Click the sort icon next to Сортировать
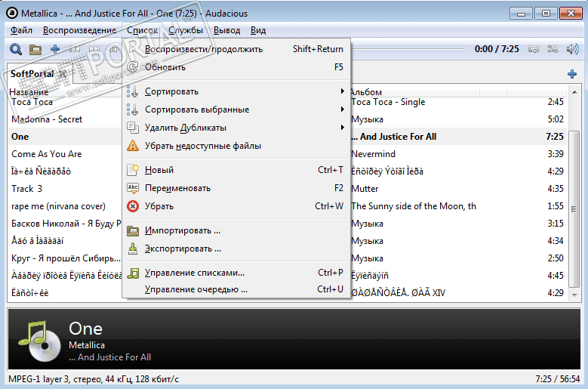The width and height of the screenshot is (588, 389). 132,91
